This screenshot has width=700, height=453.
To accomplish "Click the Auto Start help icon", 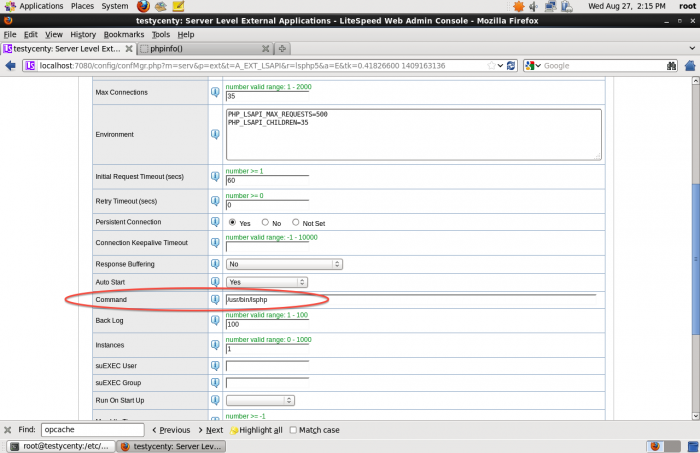I will click(x=215, y=282).
